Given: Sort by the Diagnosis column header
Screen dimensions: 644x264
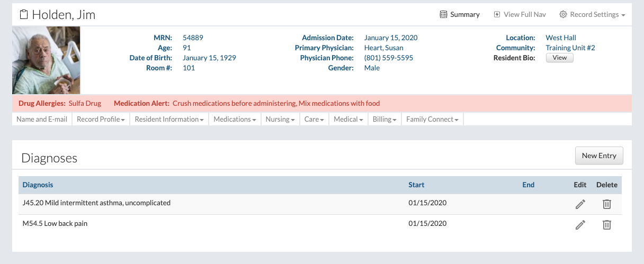Looking at the screenshot, I should pos(38,185).
